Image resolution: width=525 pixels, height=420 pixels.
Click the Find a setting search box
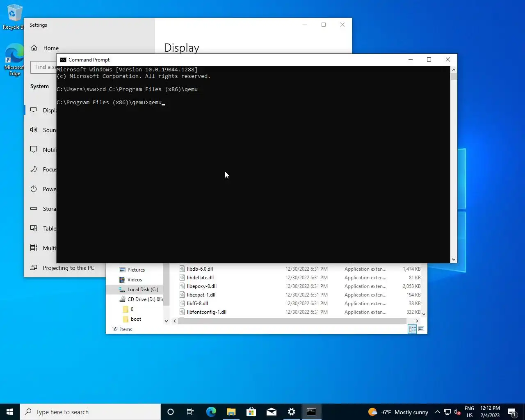click(43, 67)
